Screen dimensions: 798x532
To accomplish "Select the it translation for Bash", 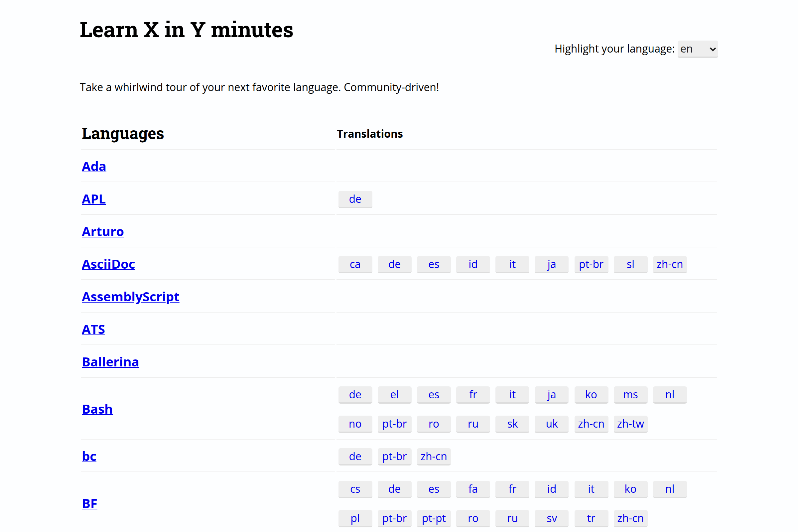I will point(512,395).
